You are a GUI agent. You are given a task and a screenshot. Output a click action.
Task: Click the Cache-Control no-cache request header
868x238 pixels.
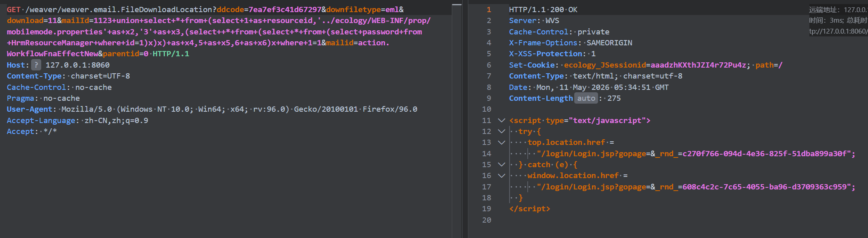tap(59, 87)
